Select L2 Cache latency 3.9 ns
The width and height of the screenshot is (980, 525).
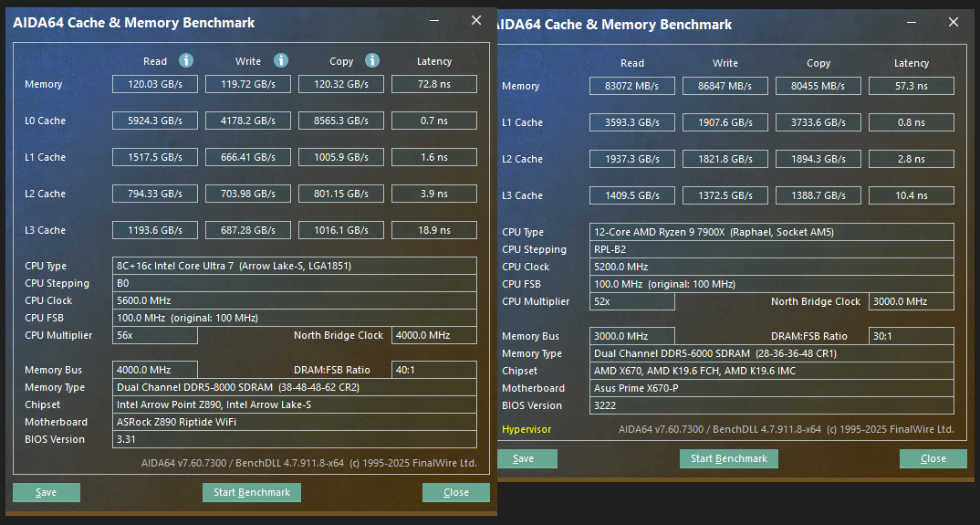point(434,194)
